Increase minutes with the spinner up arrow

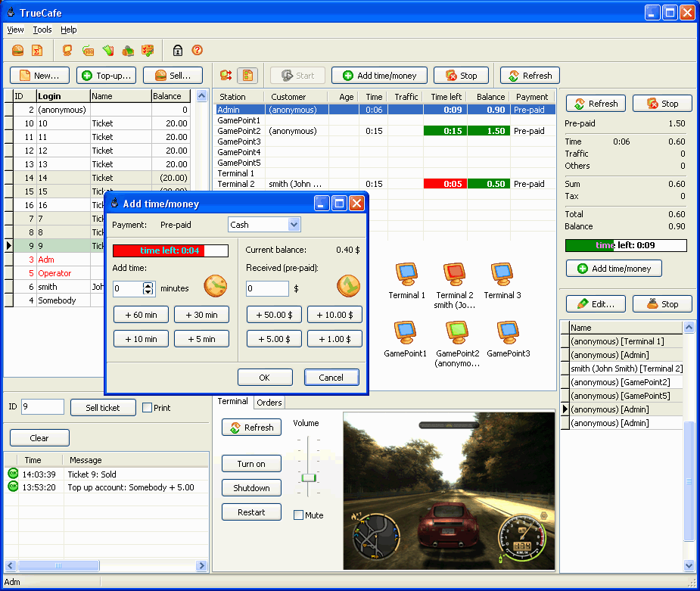click(x=148, y=285)
